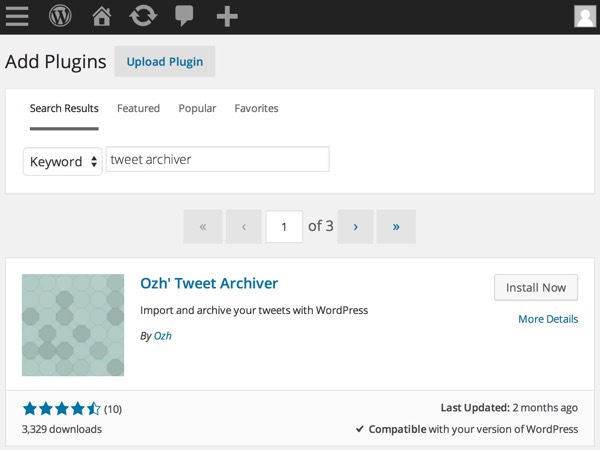This screenshot has height=450, width=600.
Task: Open the user avatar profile
Action: tap(585, 16)
